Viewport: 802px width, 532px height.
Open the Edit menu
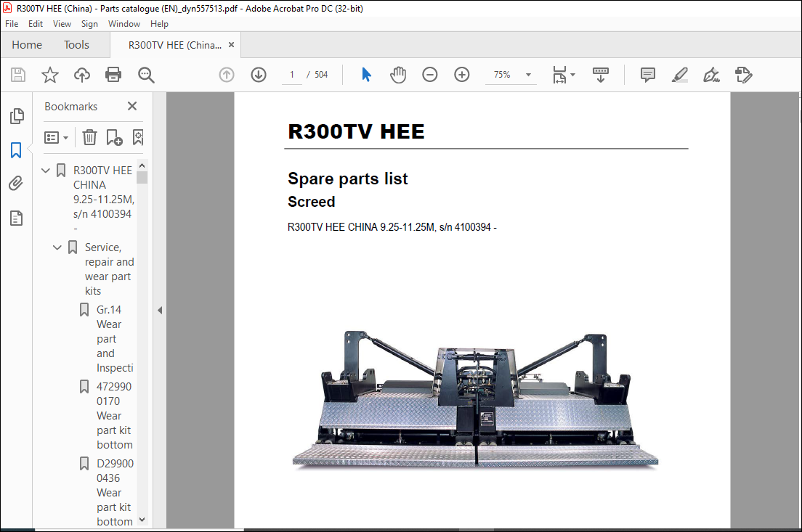pos(36,23)
